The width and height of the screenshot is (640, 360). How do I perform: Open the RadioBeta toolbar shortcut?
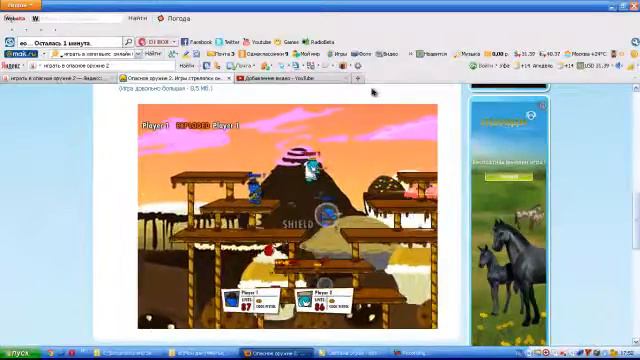click(x=318, y=42)
